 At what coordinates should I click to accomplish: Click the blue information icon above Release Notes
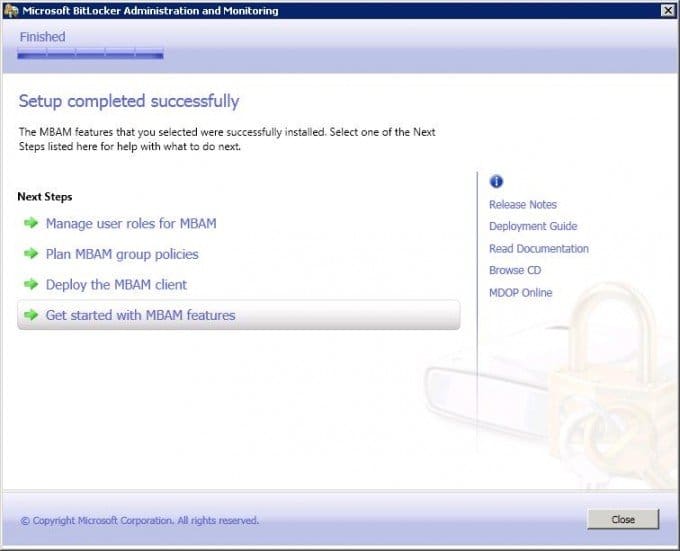496,181
